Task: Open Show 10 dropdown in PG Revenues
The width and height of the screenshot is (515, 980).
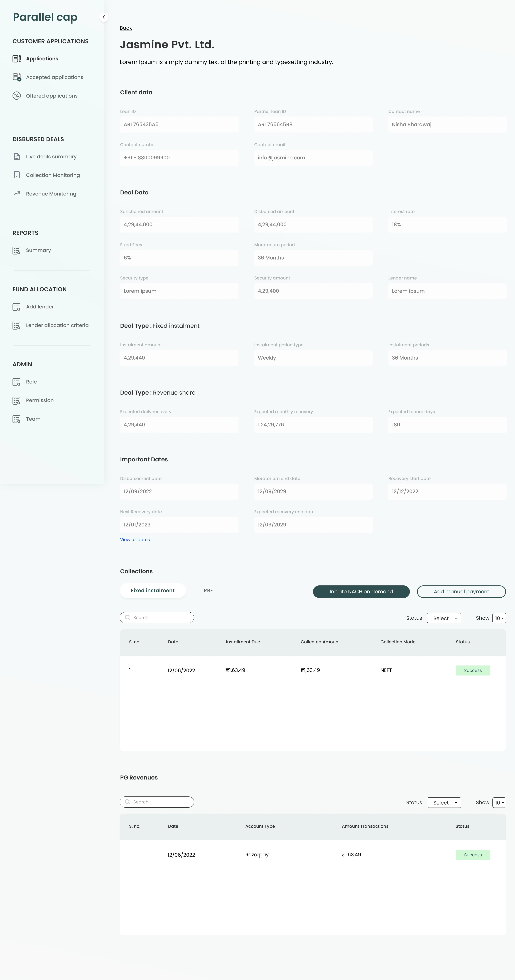Action: click(x=499, y=803)
